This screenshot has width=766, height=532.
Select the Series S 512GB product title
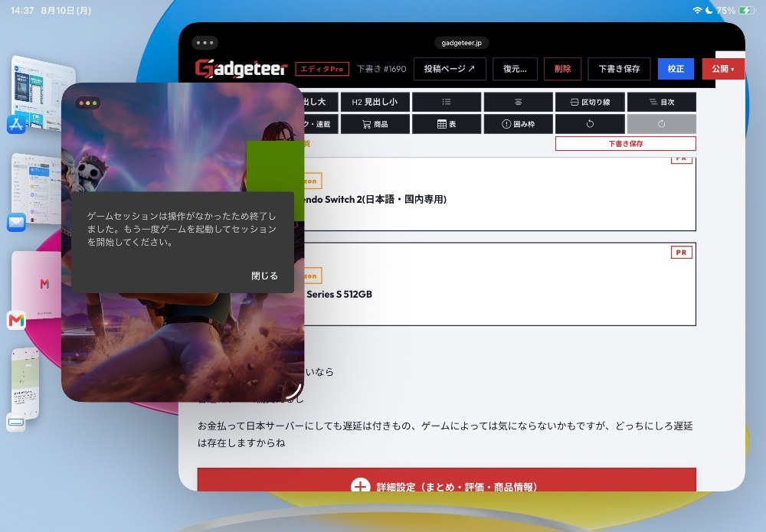click(x=339, y=294)
